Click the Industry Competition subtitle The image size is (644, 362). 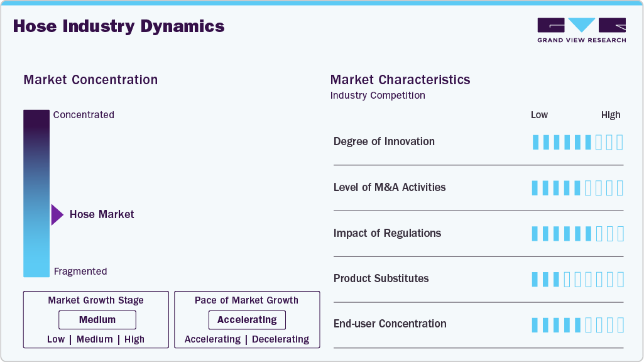click(378, 96)
